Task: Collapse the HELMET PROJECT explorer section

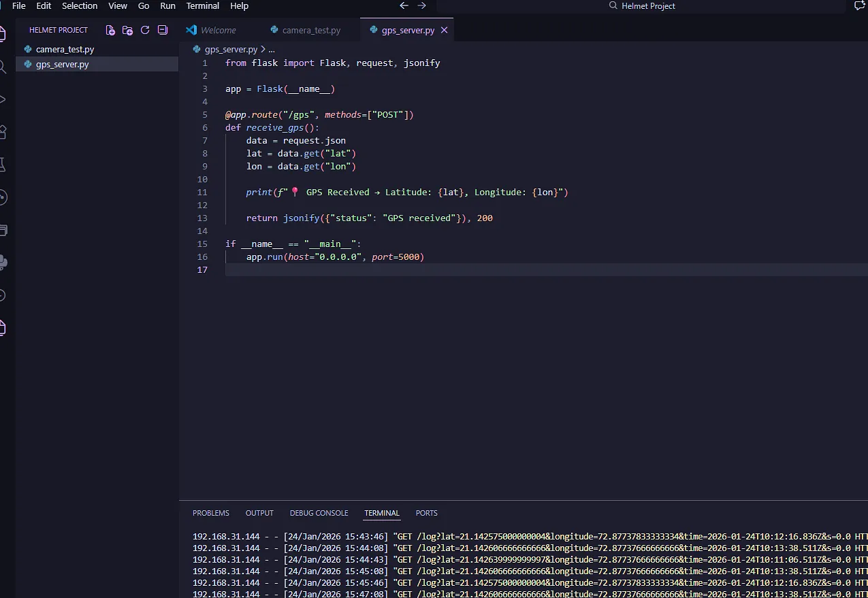Action: (59, 30)
